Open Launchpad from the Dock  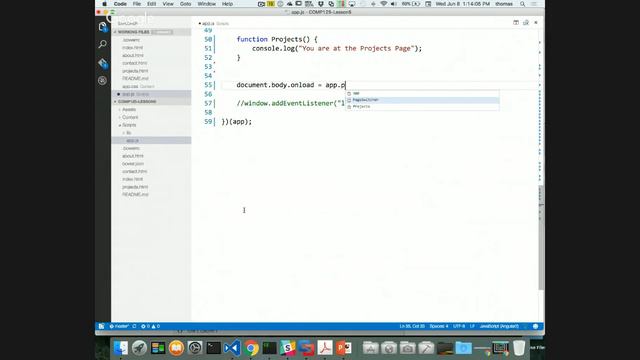(139, 348)
